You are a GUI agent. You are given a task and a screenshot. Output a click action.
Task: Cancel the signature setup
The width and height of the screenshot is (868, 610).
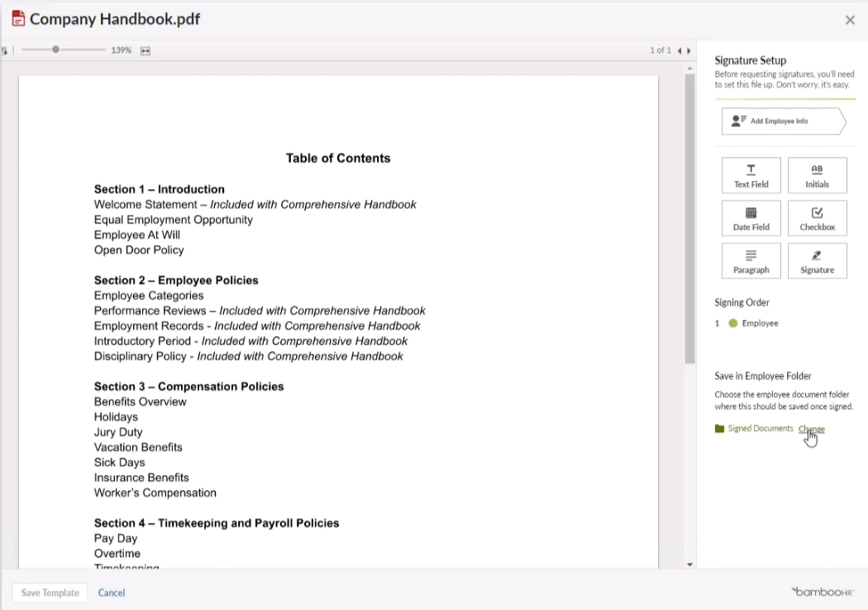(112, 593)
